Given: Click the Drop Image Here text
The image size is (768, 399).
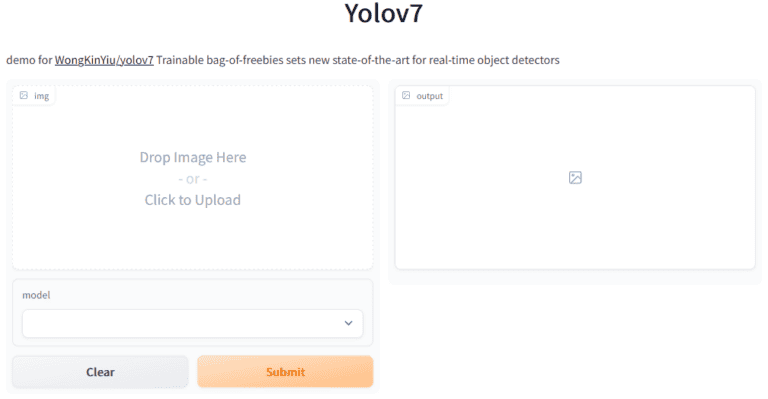Looking at the screenshot, I should pos(192,157).
